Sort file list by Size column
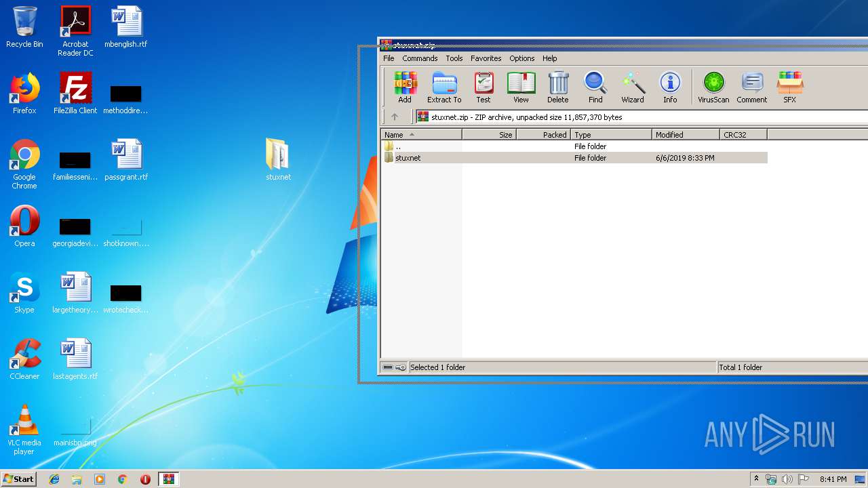868x488 pixels. coord(489,135)
